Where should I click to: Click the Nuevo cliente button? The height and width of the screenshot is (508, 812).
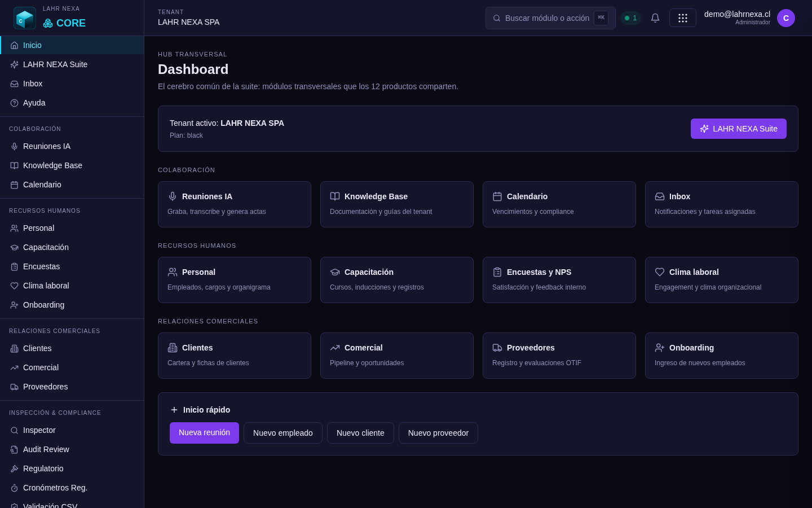point(360,433)
